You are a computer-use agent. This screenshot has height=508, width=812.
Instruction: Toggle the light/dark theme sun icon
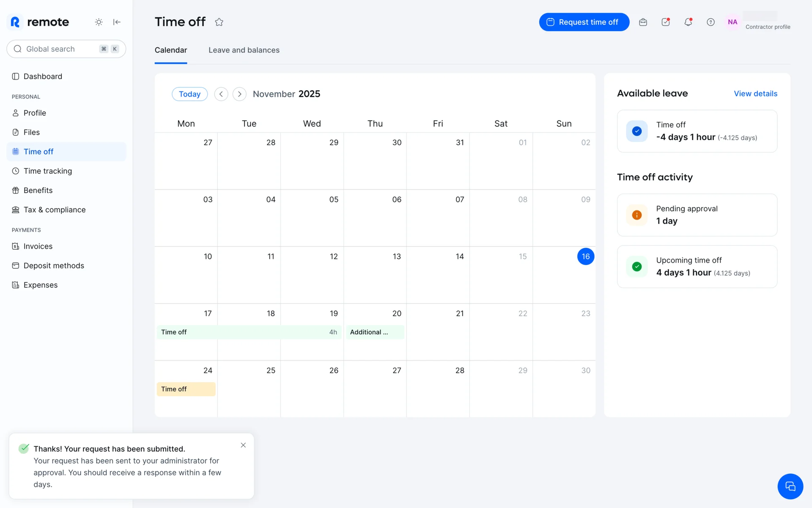[99, 22]
